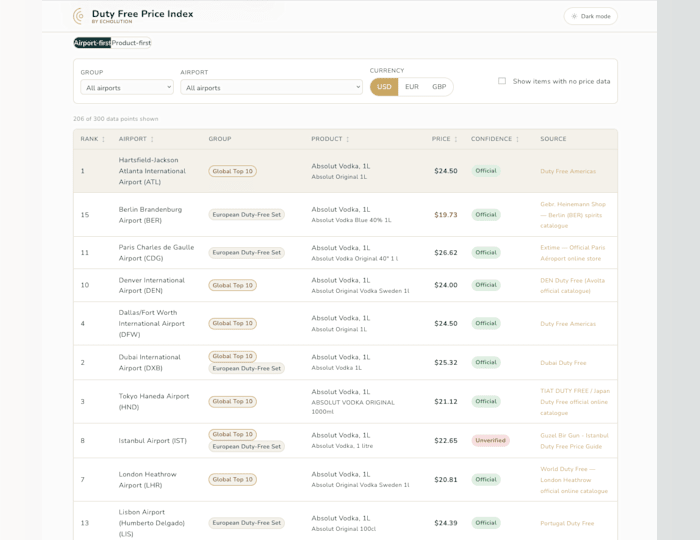Click European Duty-Free Set tag for Berlin

[246, 215]
